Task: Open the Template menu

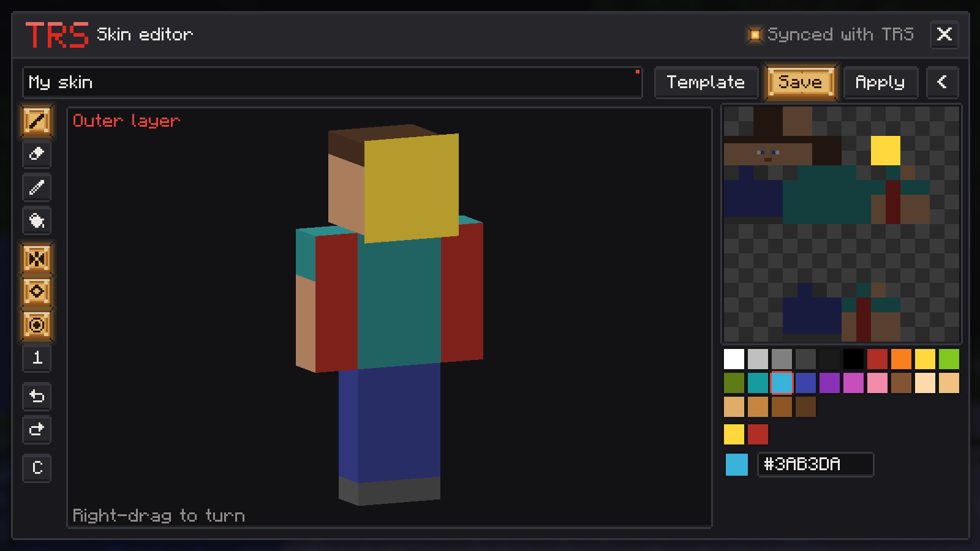Action: [x=706, y=82]
